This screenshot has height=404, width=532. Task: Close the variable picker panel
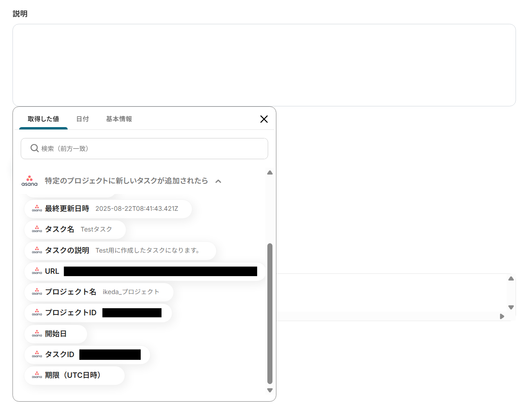click(x=264, y=119)
